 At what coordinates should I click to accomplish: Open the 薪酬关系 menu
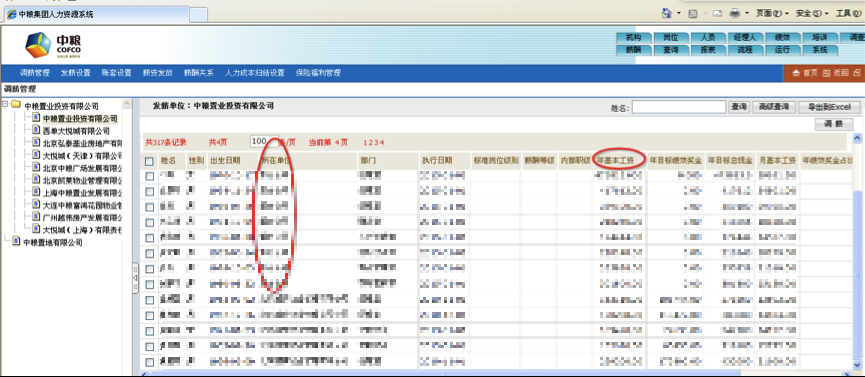[199, 73]
